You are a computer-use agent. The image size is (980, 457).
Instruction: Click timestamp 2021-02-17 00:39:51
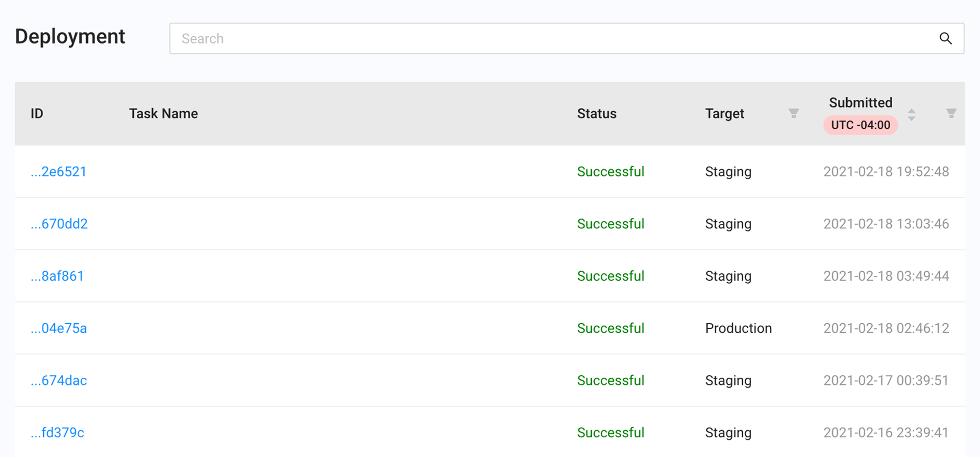pos(886,381)
